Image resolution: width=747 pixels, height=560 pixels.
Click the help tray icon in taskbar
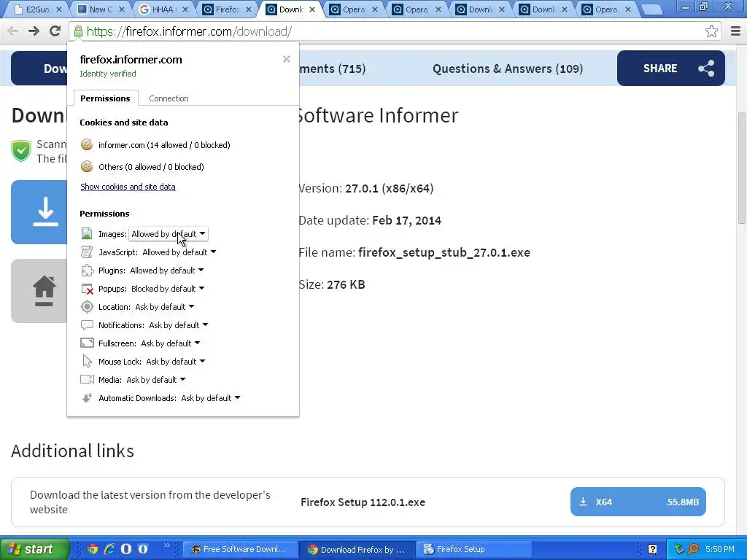tap(652, 549)
